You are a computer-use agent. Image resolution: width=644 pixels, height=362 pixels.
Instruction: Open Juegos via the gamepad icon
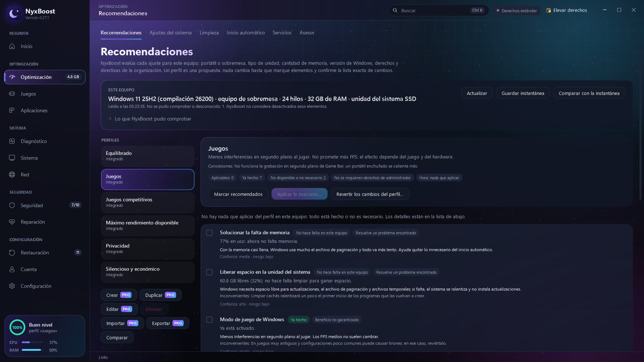pyautogui.click(x=12, y=94)
